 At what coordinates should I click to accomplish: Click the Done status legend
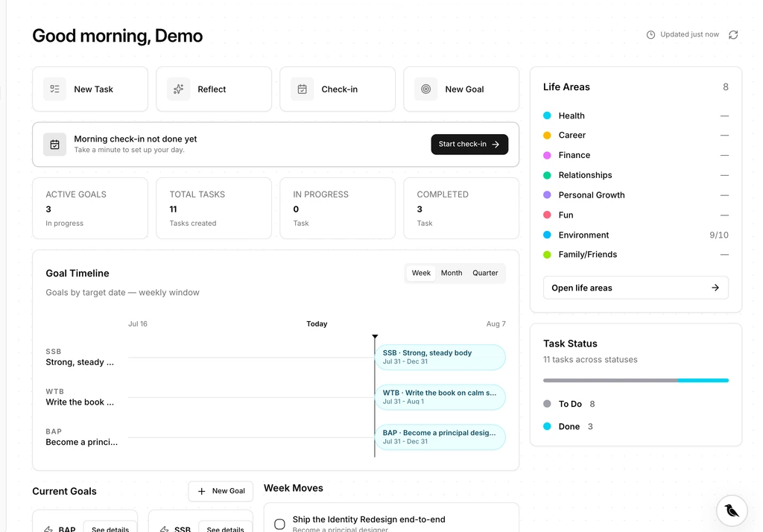568,426
